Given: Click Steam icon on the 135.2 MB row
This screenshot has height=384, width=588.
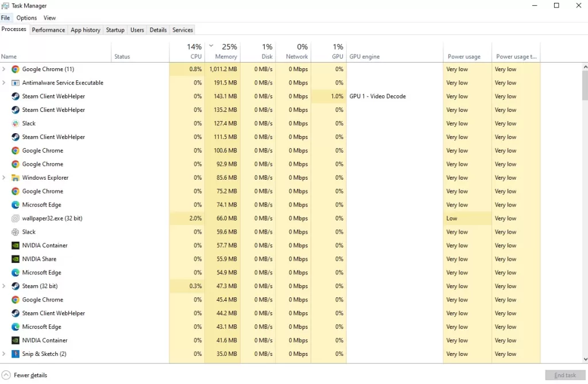Looking at the screenshot, I should [x=16, y=110].
